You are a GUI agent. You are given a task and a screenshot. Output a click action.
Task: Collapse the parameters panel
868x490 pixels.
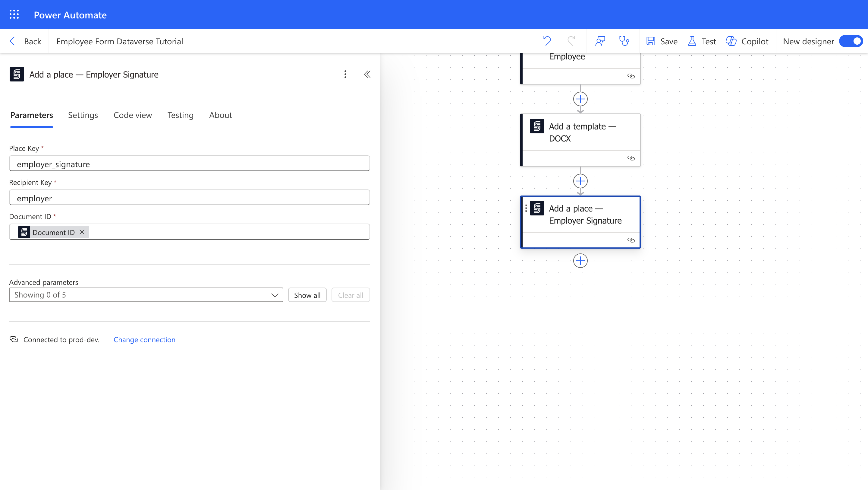tap(367, 74)
